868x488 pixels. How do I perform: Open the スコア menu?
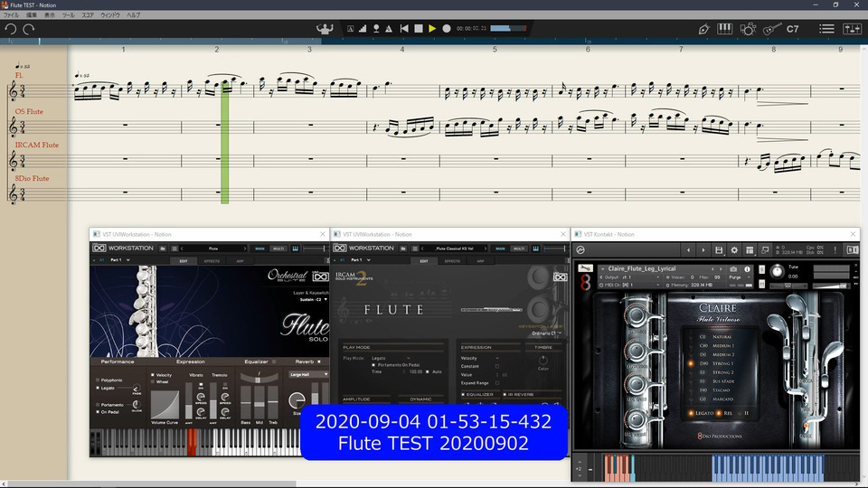point(88,15)
